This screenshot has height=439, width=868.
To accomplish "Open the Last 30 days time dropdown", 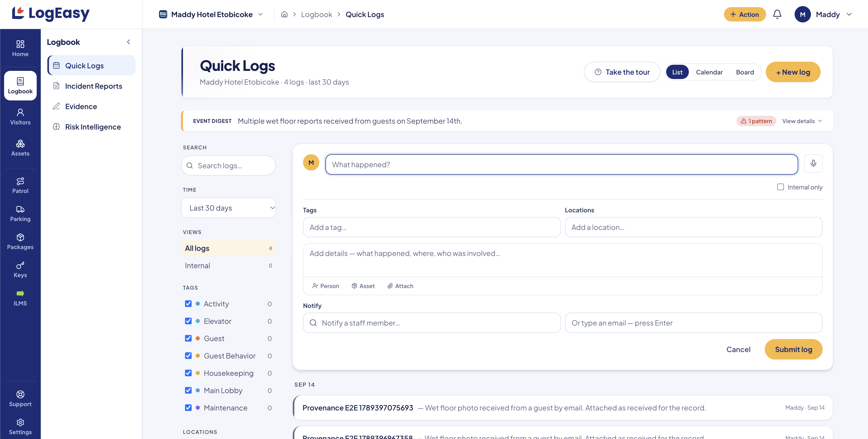I will pyautogui.click(x=228, y=208).
